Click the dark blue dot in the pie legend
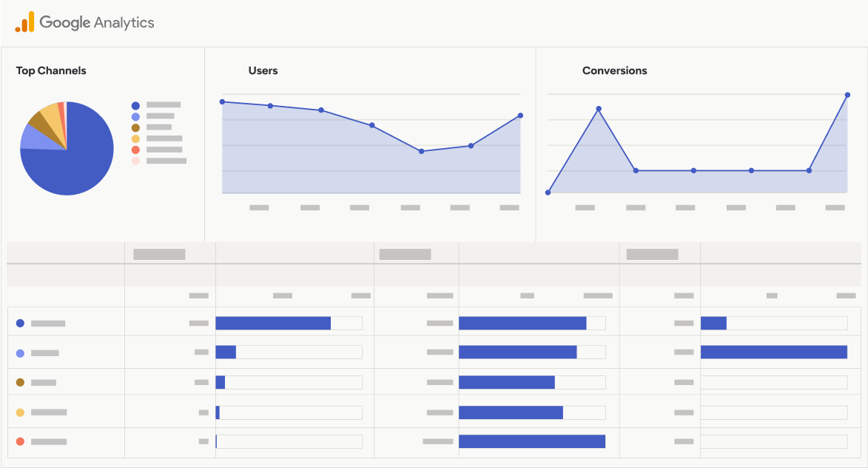Screen dimensions: 868x468 [x=135, y=106]
